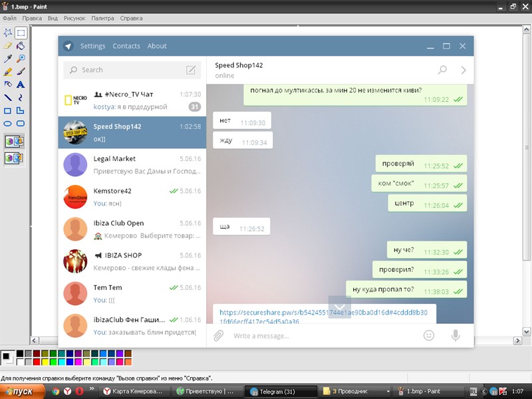This screenshot has width=532, height=399.
Task: Select the Text tool (letter A)
Action: pyautogui.click(x=21, y=84)
